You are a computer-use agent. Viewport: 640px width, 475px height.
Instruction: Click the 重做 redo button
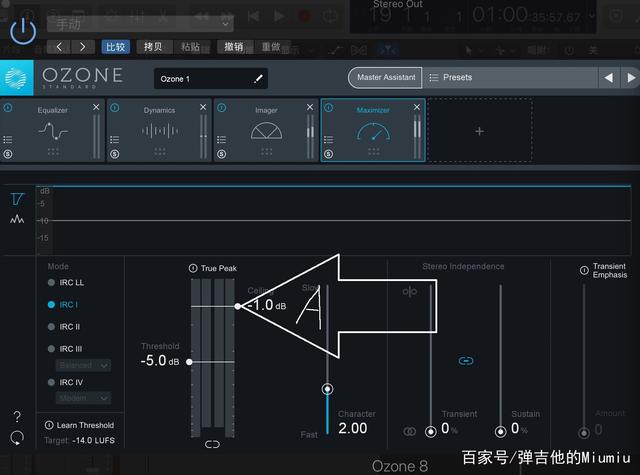[271, 47]
